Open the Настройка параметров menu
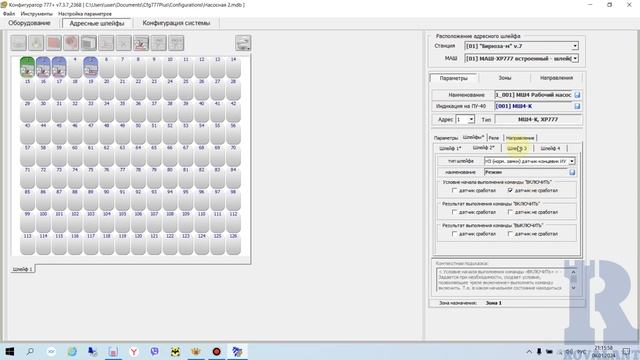 [85, 13]
